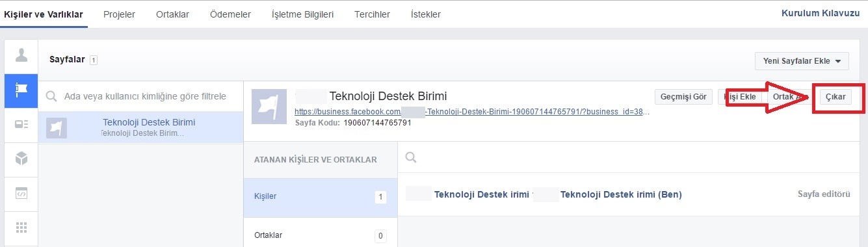Image resolution: width=868 pixels, height=247 pixels.
Task: Click the Çıkar button
Action: pyautogui.click(x=835, y=97)
